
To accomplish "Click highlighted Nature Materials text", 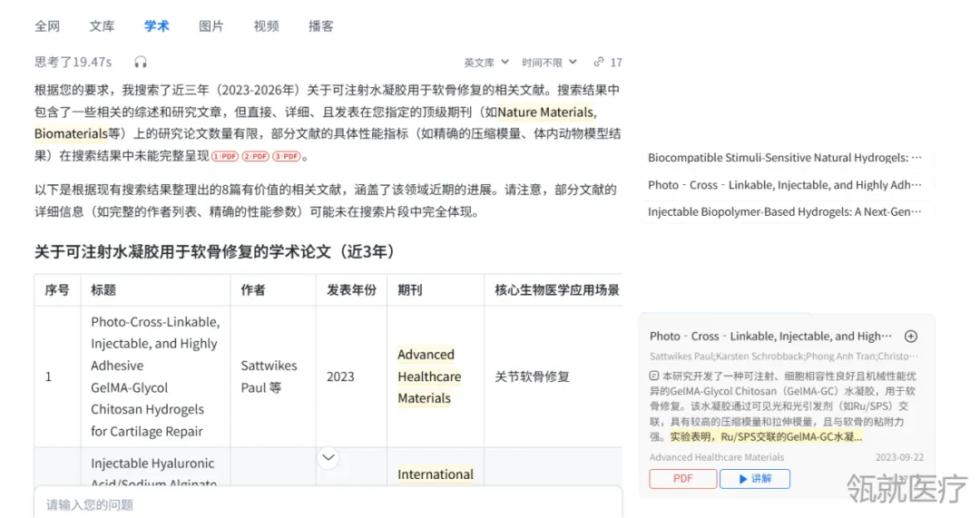I will click(546, 112).
